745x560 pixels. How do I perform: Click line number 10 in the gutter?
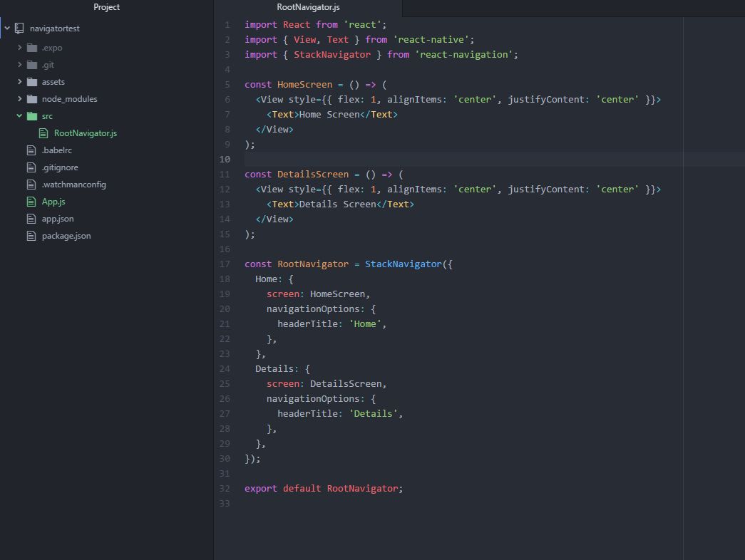click(225, 159)
